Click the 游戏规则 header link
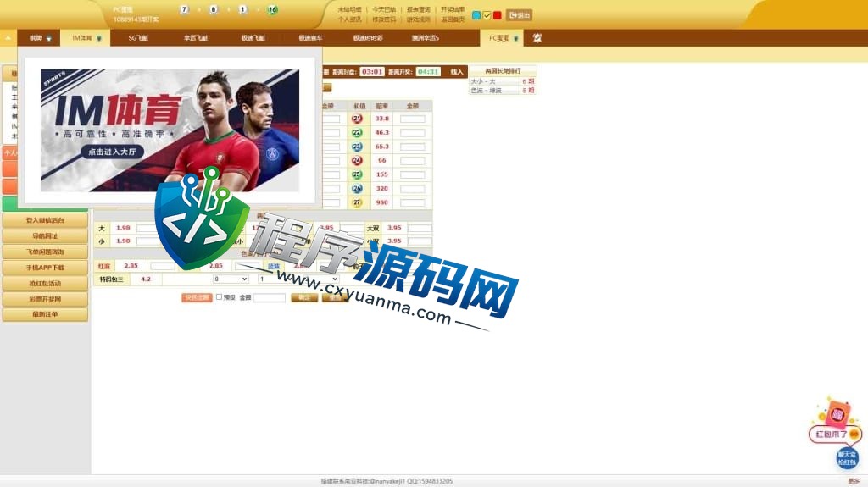 point(419,19)
